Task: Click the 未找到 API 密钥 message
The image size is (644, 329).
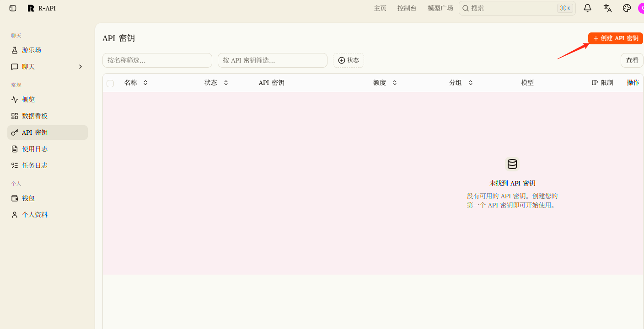Action: [x=512, y=183]
